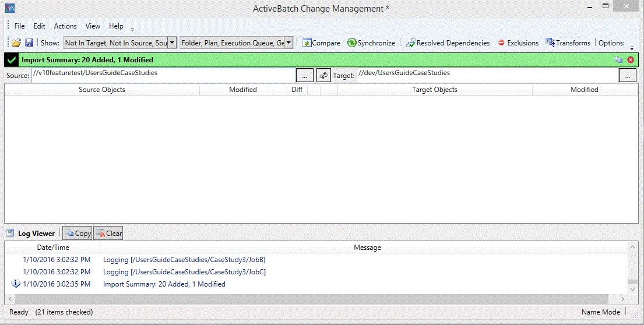
Task: Click the Message log column header
Action: coord(367,248)
